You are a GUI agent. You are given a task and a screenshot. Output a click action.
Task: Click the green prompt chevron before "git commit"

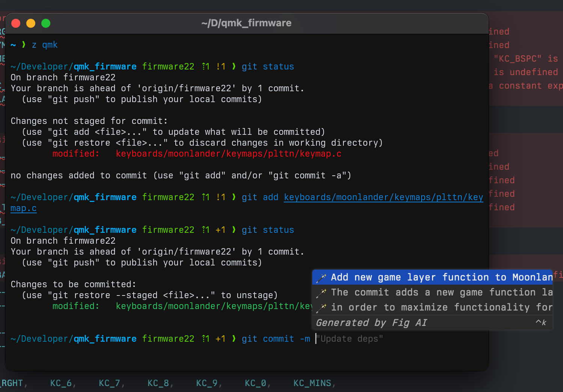tap(234, 339)
